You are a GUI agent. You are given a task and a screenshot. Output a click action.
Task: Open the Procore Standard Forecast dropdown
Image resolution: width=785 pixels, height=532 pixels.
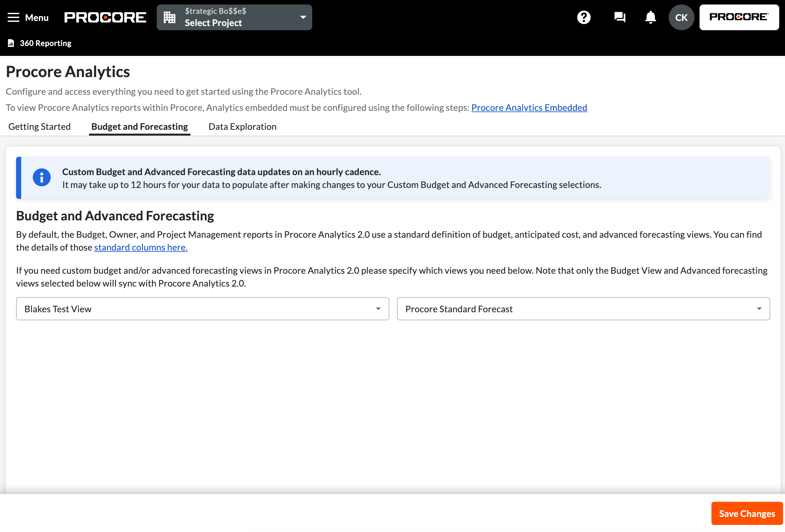[583, 309]
